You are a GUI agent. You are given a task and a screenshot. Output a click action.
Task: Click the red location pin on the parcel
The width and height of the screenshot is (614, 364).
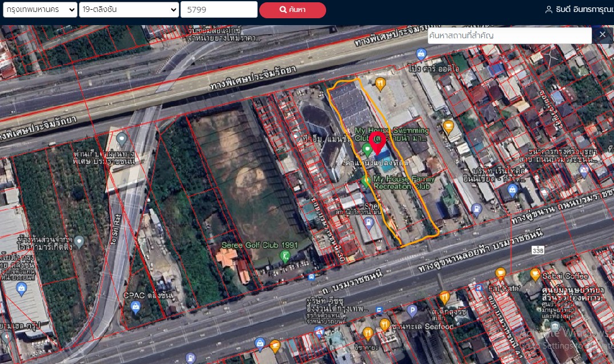point(378,143)
